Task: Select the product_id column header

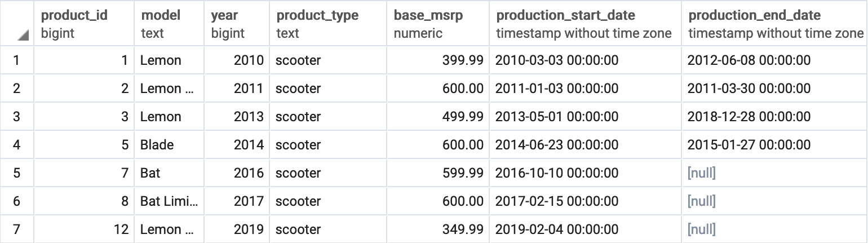Action: [x=85, y=23]
